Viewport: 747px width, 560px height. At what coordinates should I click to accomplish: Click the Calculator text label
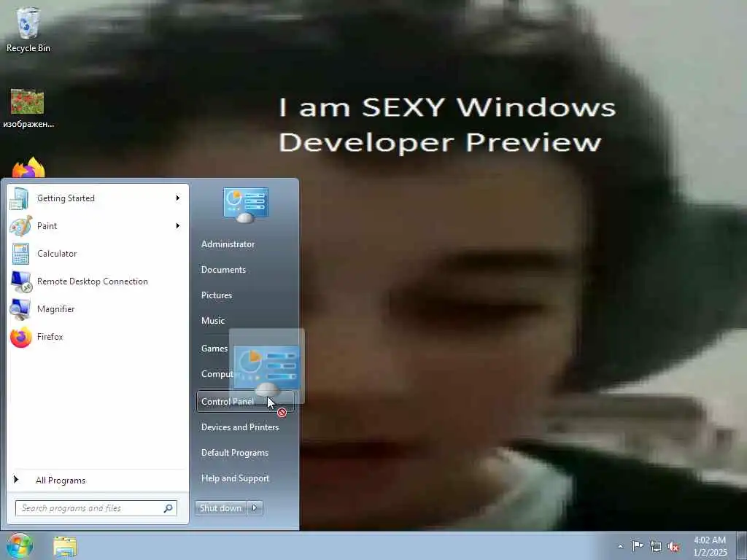coord(57,254)
